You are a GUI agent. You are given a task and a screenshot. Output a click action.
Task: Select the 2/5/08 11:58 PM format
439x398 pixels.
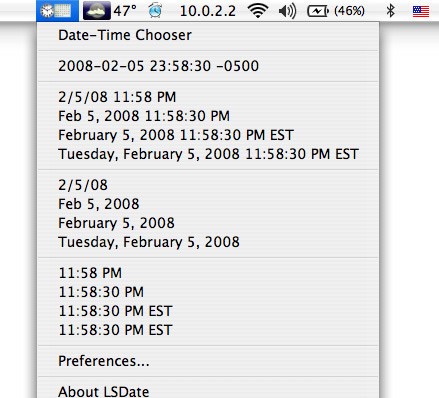coord(208,97)
